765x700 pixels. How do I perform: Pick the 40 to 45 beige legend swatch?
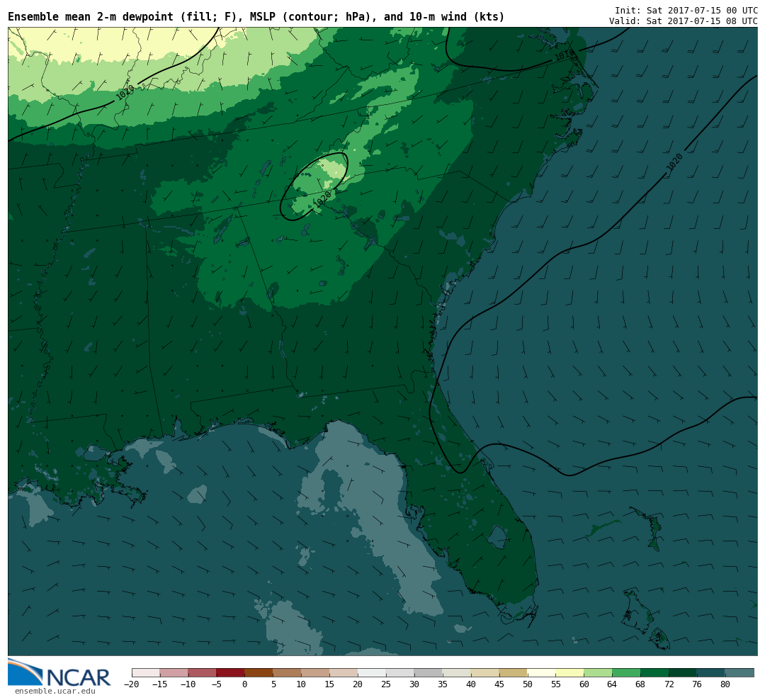pyautogui.click(x=485, y=672)
